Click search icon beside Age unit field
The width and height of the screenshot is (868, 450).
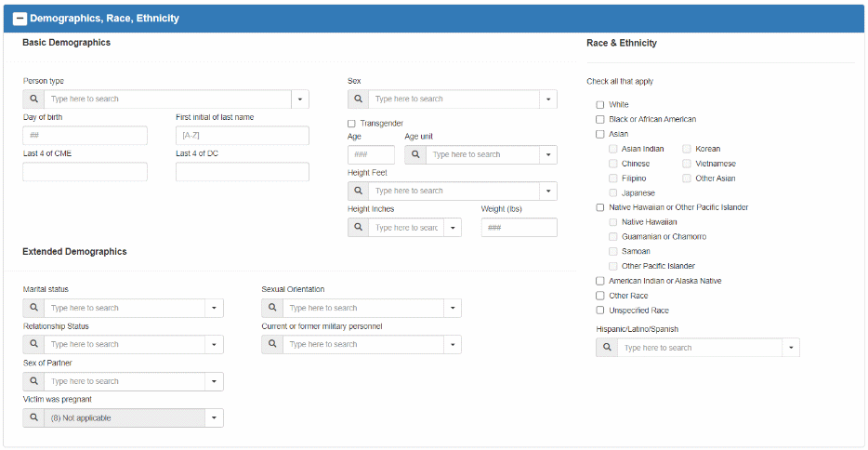[414, 154]
